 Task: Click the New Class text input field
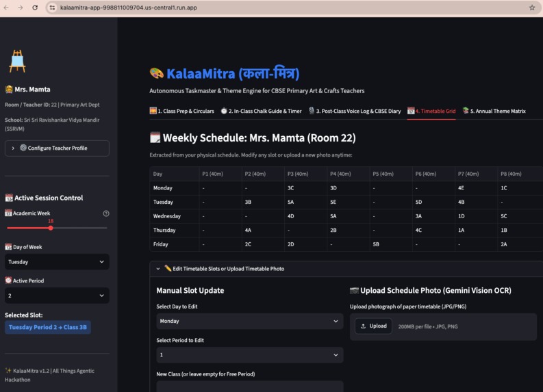point(250,387)
